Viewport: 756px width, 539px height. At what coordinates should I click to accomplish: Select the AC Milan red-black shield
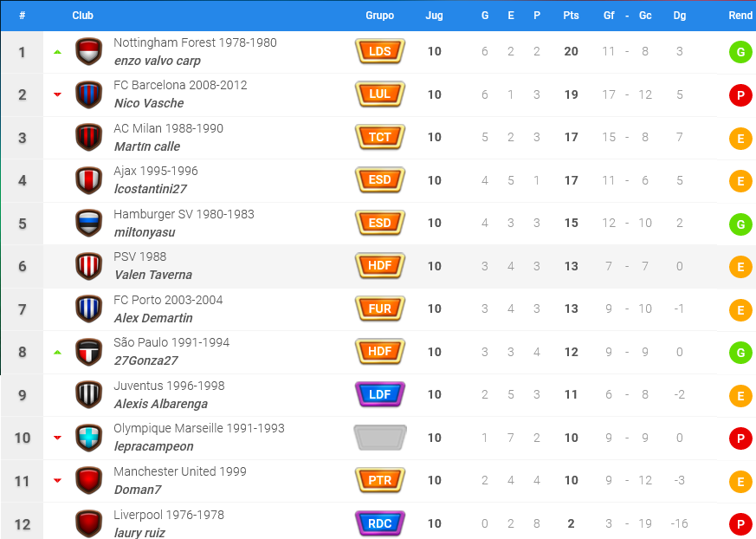tap(88, 138)
